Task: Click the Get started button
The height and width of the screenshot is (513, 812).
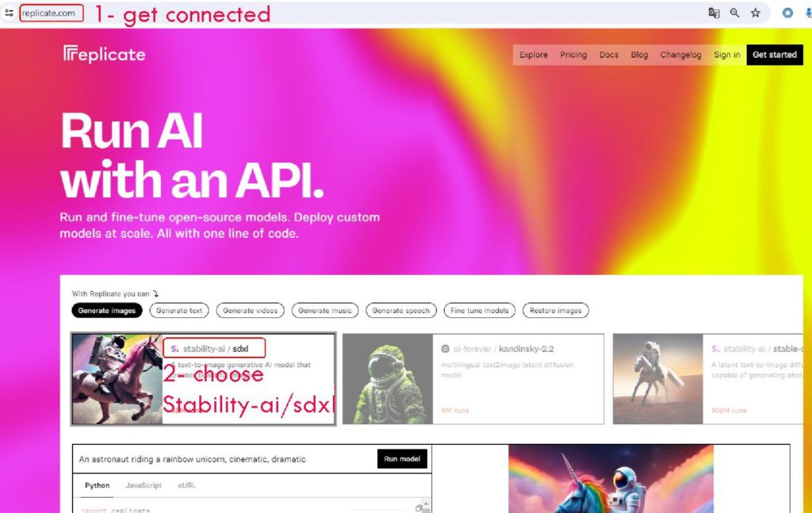Action: pos(775,55)
